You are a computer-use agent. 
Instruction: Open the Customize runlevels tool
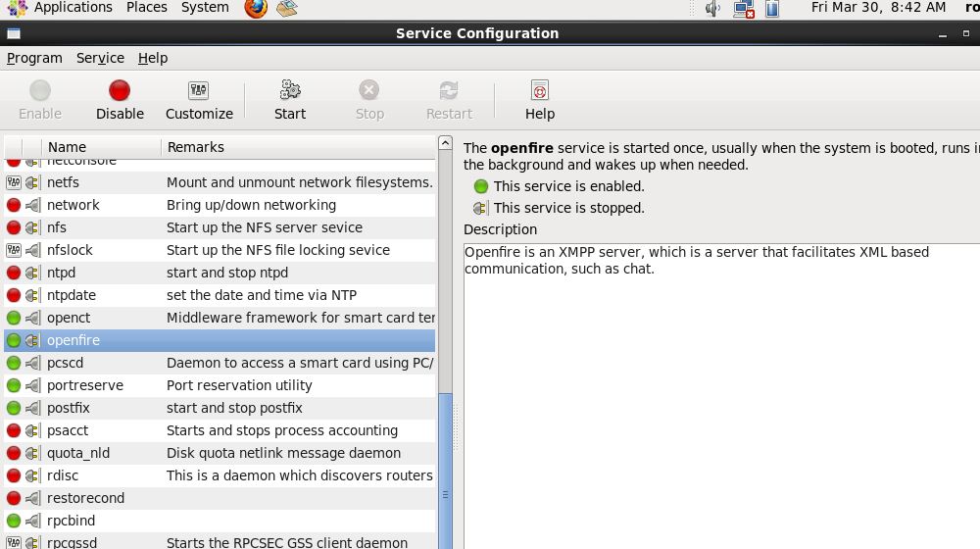pyautogui.click(x=199, y=100)
